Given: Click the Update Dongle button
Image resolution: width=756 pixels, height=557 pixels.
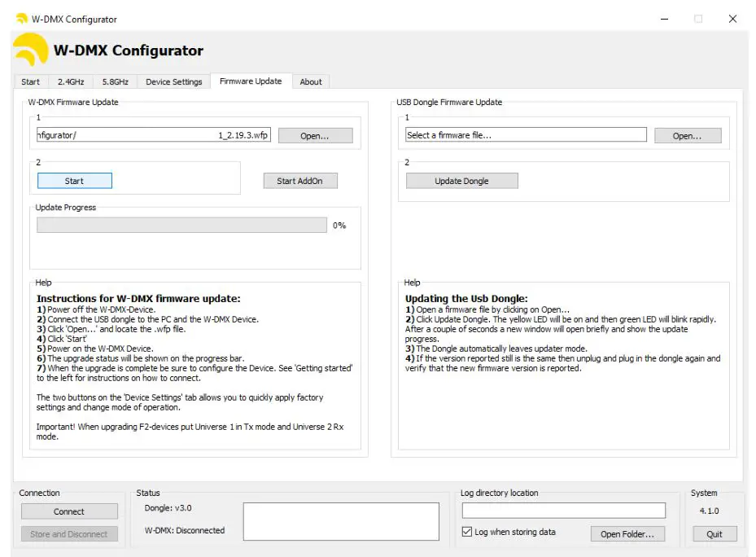Looking at the screenshot, I should click(x=461, y=181).
